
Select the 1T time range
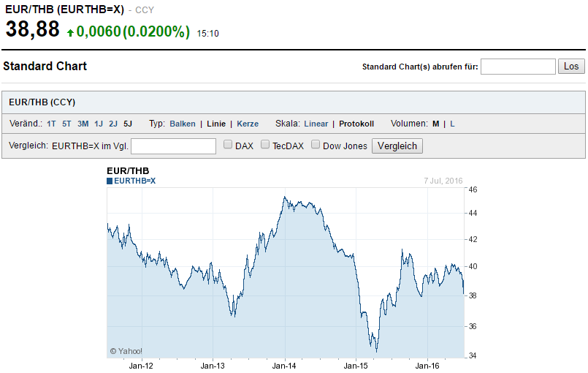(x=51, y=124)
